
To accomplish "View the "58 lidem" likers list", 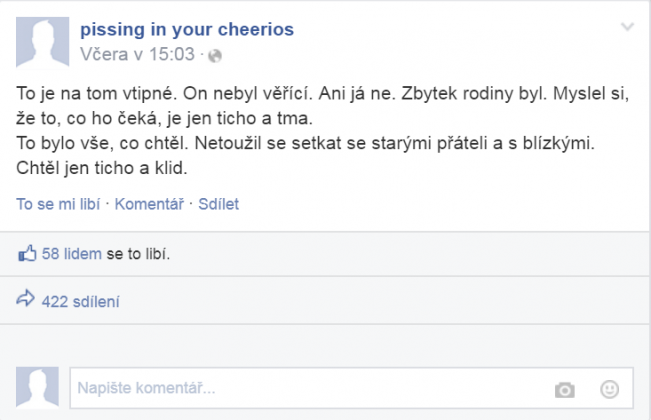I will [72, 254].
